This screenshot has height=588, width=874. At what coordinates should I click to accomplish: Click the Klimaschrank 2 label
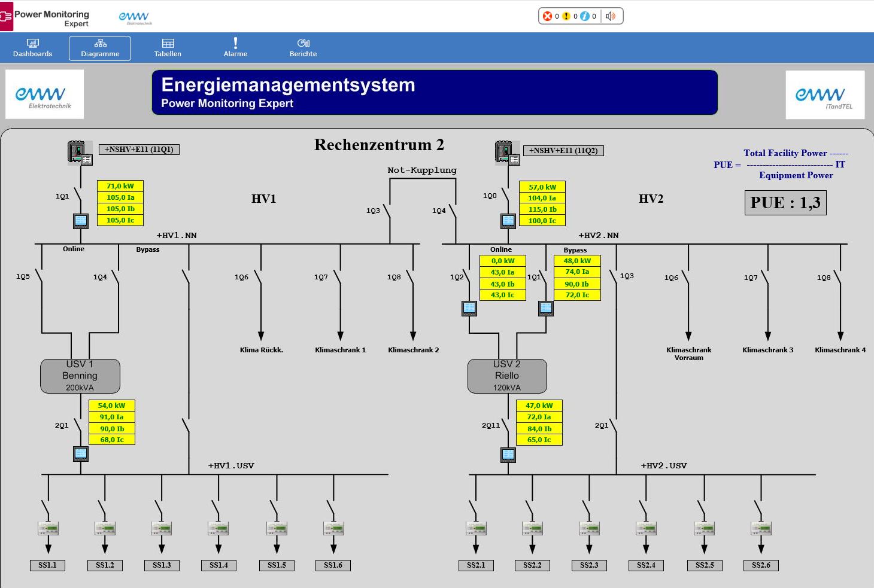413,350
